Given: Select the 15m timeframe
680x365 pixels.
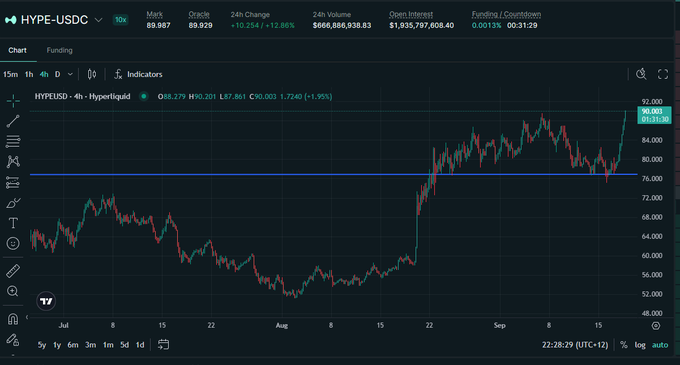Looking at the screenshot, I should pyautogui.click(x=10, y=75).
